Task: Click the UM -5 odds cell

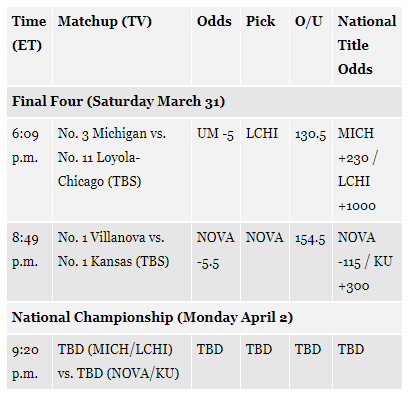Action: pyautogui.click(x=216, y=170)
